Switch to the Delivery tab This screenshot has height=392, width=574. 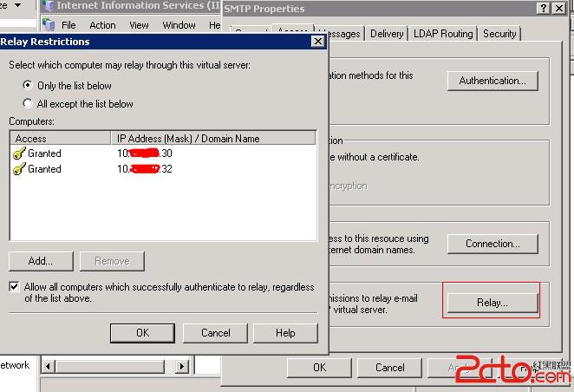click(x=387, y=34)
